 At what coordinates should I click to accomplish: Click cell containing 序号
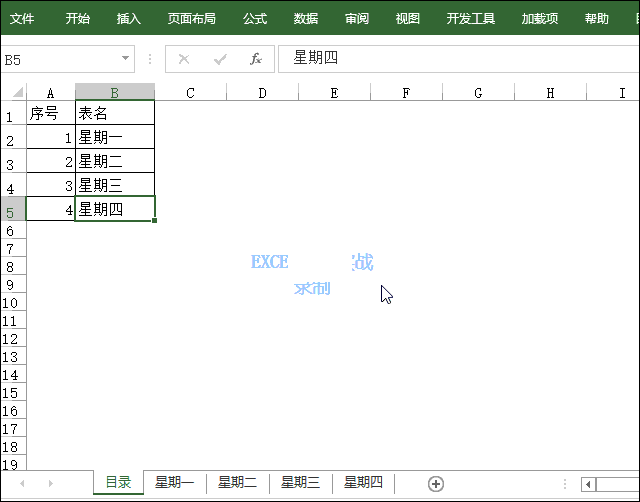click(x=51, y=113)
